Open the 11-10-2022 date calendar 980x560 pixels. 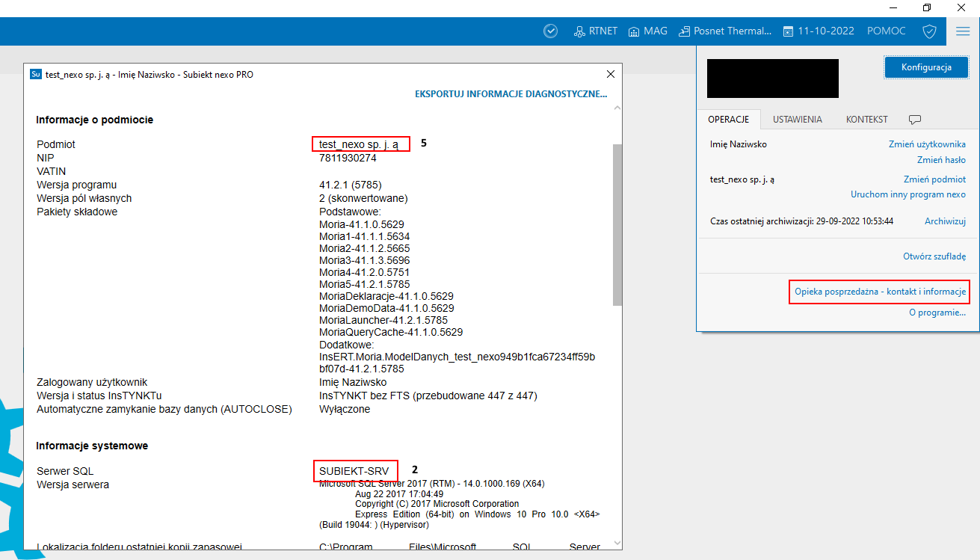[x=820, y=31]
